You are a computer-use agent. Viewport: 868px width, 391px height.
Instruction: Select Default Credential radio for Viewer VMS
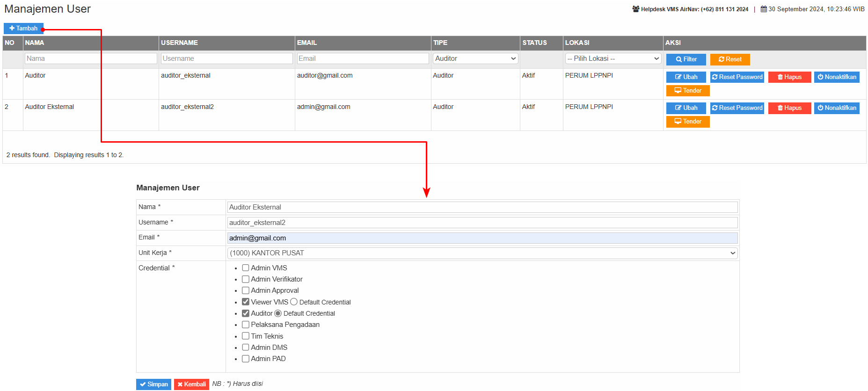click(x=294, y=302)
